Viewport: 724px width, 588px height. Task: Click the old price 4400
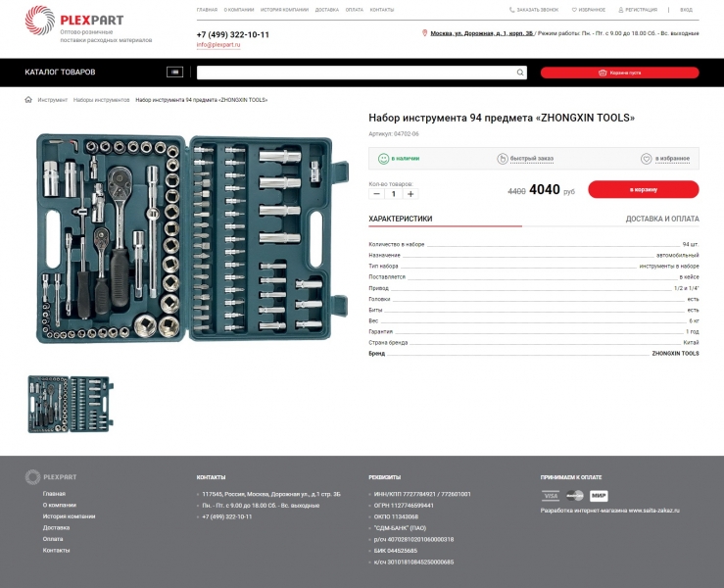coord(516,192)
